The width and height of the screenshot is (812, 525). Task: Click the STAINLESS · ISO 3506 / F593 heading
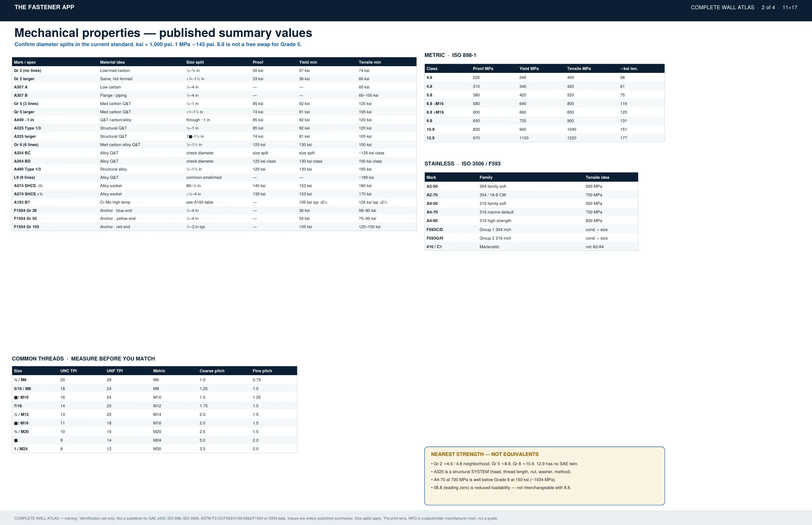(462, 164)
